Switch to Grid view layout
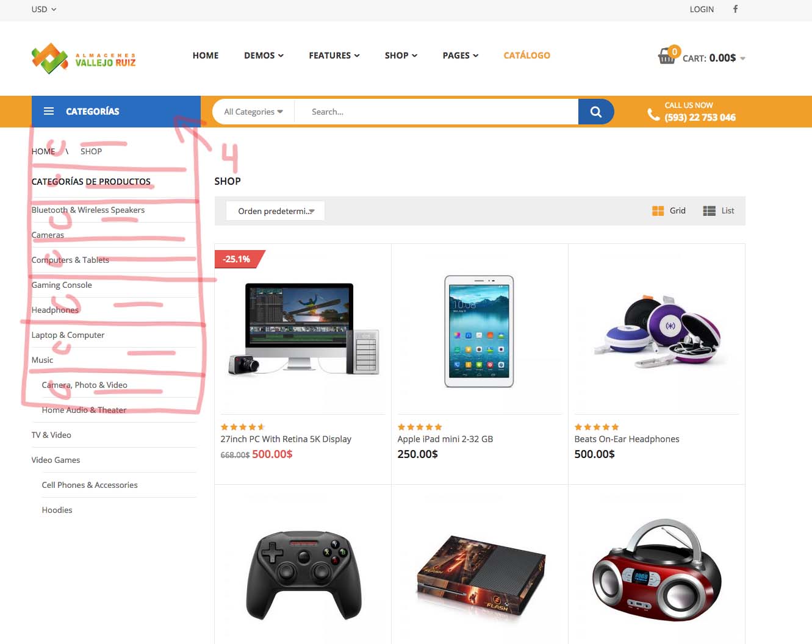The width and height of the screenshot is (812, 644). click(669, 210)
